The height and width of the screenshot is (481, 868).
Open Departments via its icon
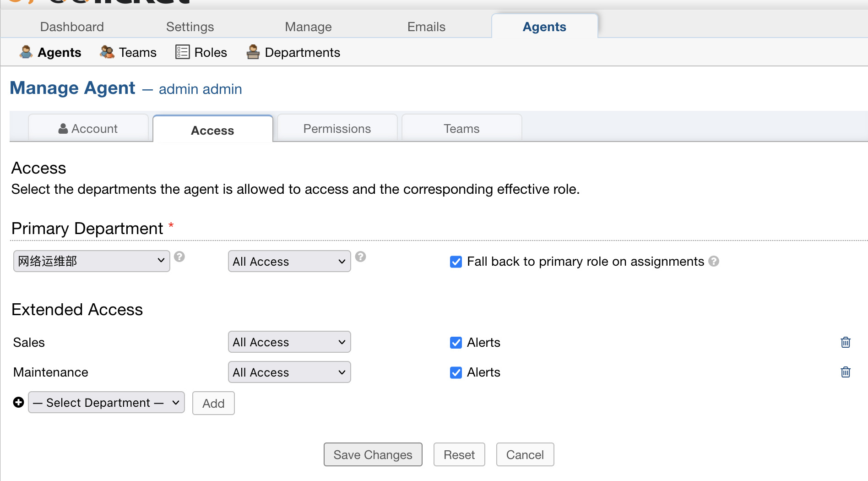[253, 52]
